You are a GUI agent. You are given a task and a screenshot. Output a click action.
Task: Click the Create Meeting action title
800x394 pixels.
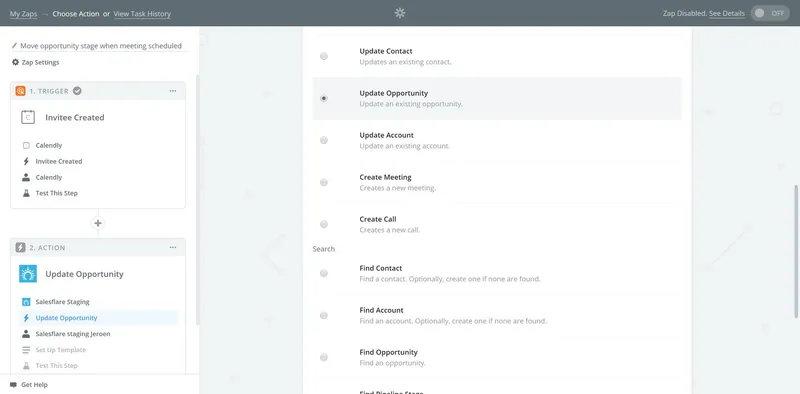(385, 177)
